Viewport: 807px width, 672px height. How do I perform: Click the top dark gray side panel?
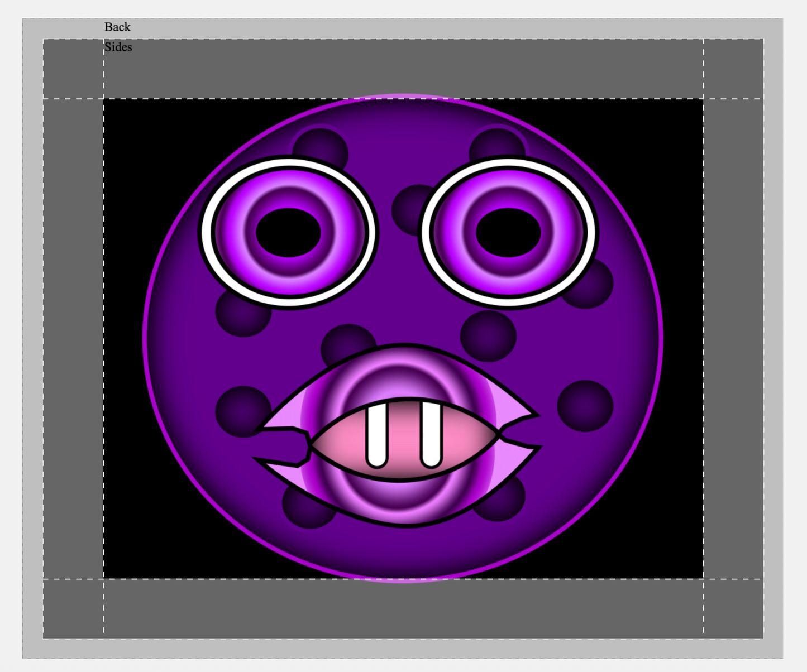click(x=402, y=69)
